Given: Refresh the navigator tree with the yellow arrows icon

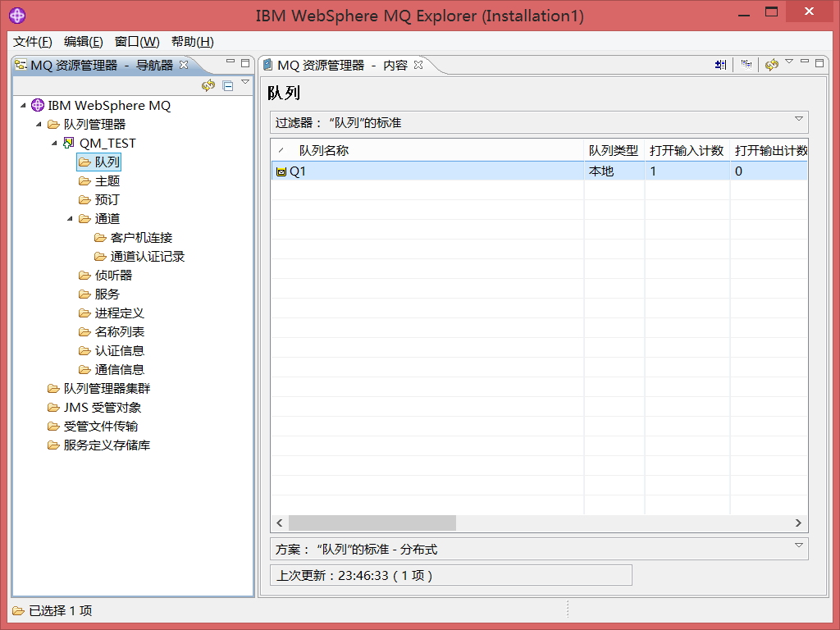Looking at the screenshot, I should [x=208, y=85].
